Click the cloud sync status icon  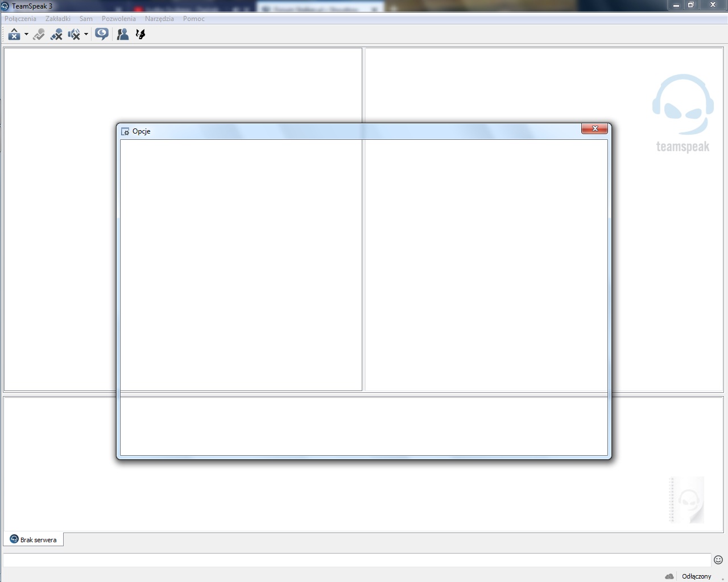click(x=669, y=576)
